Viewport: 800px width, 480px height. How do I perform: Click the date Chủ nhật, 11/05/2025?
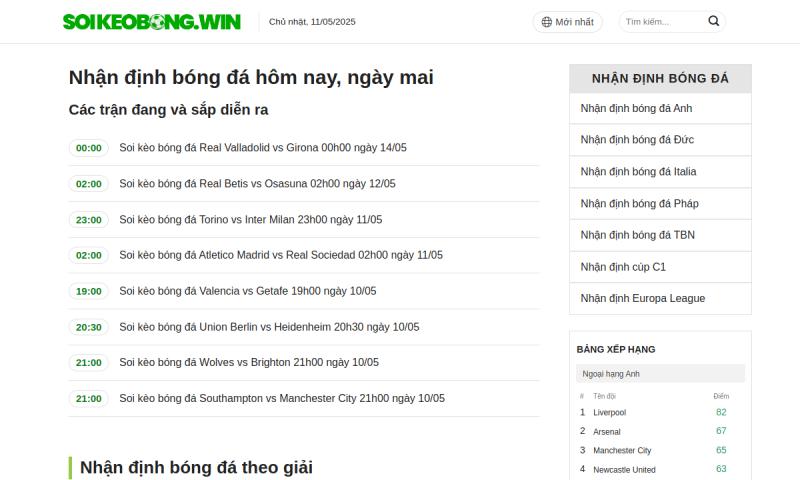(312, 22)
